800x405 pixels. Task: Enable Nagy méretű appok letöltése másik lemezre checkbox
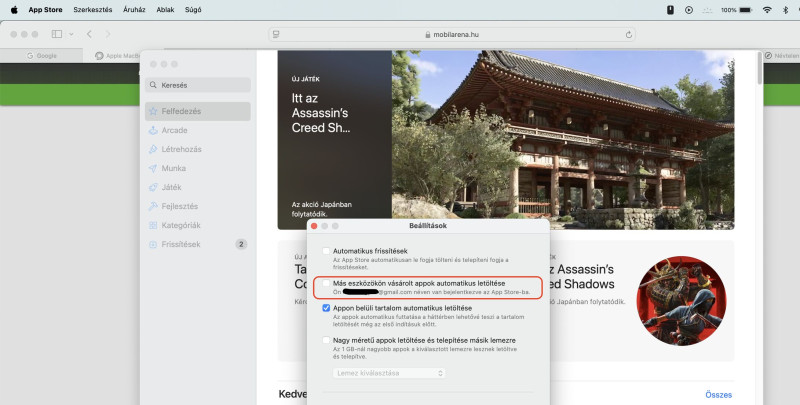click(326, 340)
